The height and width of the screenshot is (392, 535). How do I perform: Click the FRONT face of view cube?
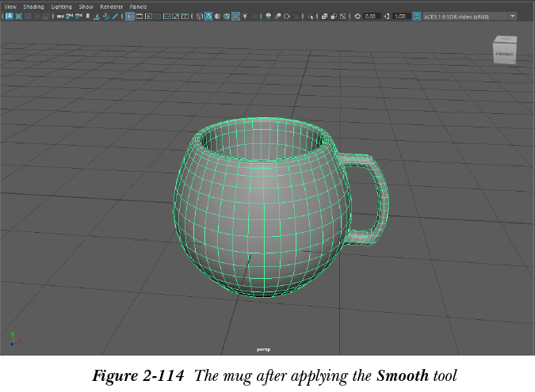pyautogui.click(x=503, y=54)
